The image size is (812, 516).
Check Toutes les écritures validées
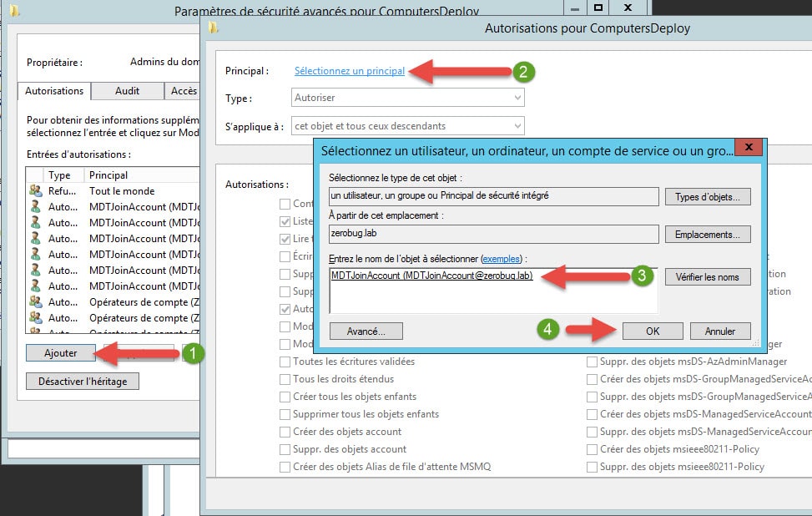tap(285, 362)
